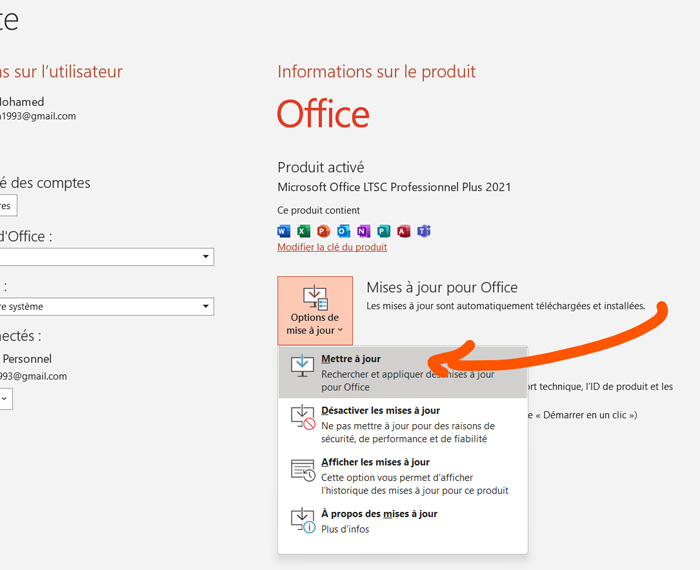Click the Afficher les mises à jour history icon
This screenshot has height=570, width=700.
point(303,470)
